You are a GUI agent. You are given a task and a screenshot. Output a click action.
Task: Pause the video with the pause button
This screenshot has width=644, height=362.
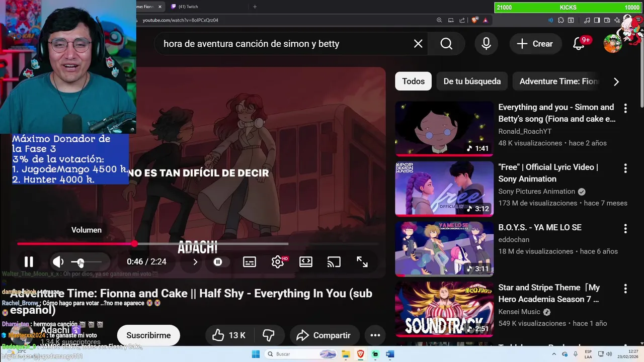pyautogui.click(x=29, y=261)
